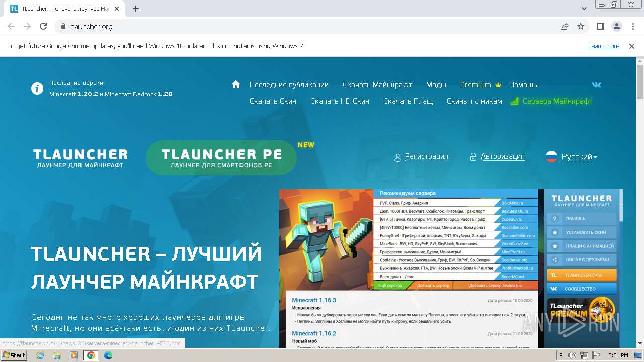
Task: Dismiss the Chrome update notification bar
Action: click(632, 46)
